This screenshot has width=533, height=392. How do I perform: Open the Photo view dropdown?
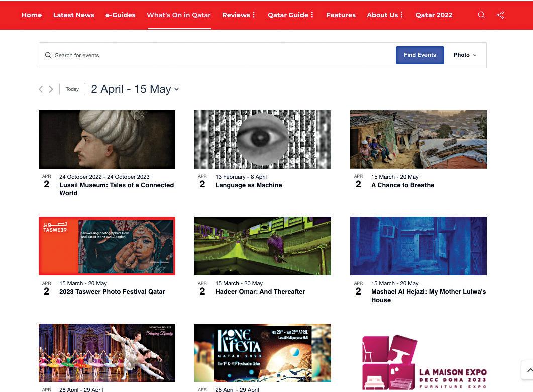[465, 55]
